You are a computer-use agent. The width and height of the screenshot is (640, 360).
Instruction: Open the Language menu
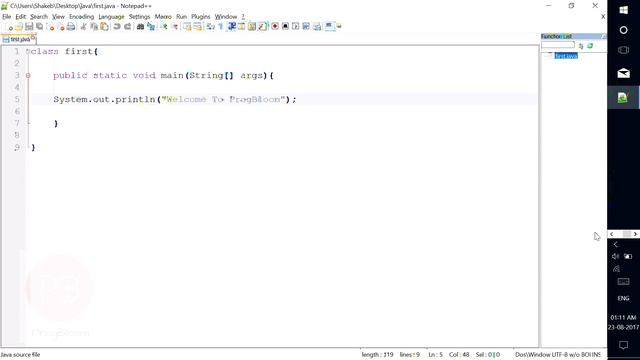coord(111,17)
